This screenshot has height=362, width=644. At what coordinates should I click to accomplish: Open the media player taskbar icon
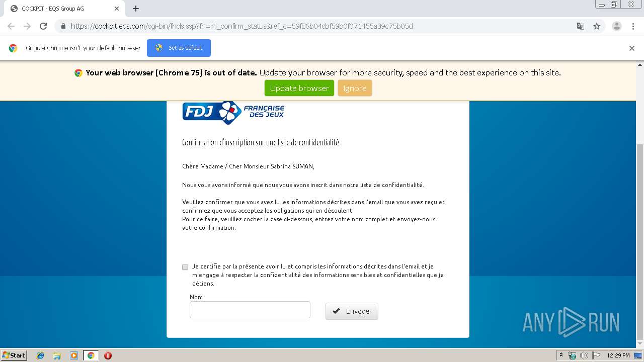point(74,355)
